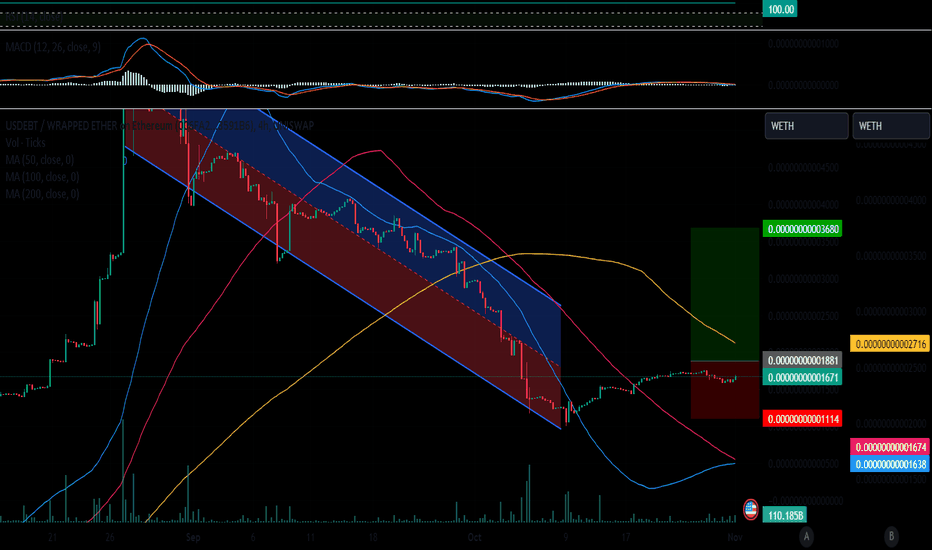This screenshot has height=550, width=932.
Task: Click the 100.00 RSI scale label
Action: 780,9
